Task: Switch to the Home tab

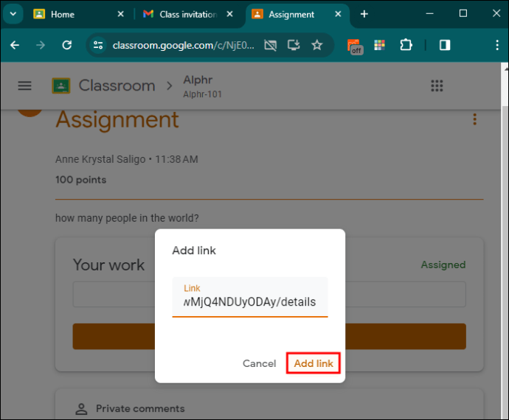Action: coord(62,14)
